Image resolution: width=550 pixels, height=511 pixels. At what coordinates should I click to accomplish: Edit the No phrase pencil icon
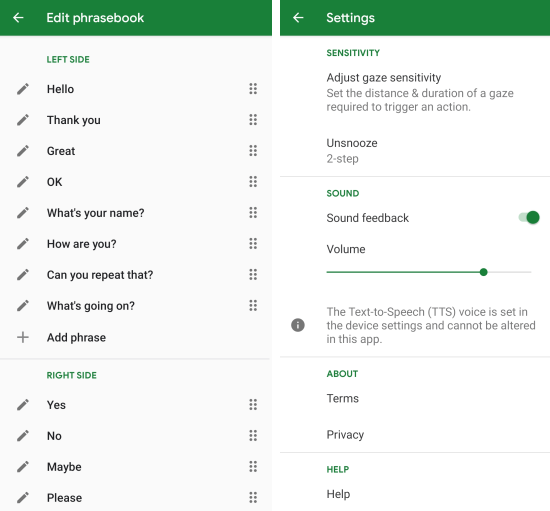[x=23, y=436]
